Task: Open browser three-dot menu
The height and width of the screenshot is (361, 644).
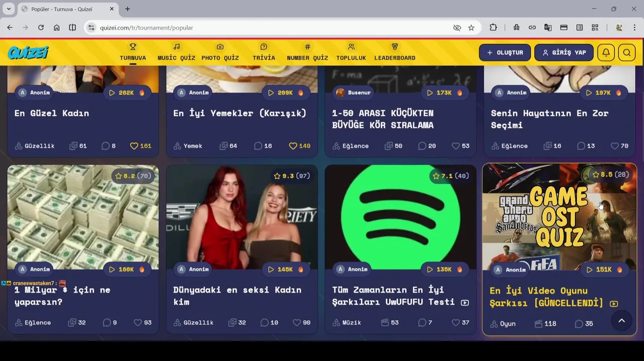Action: [x=635, y=28]
